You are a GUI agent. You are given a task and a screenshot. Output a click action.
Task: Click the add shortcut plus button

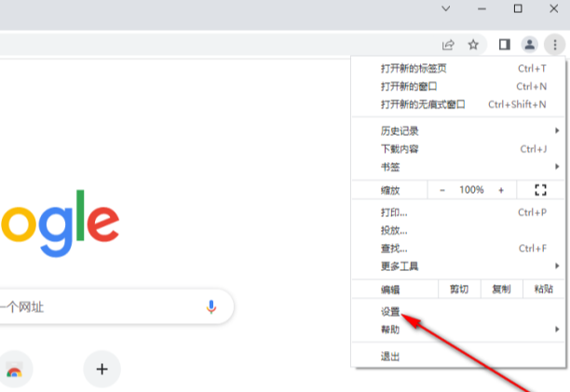coord(102,369)
